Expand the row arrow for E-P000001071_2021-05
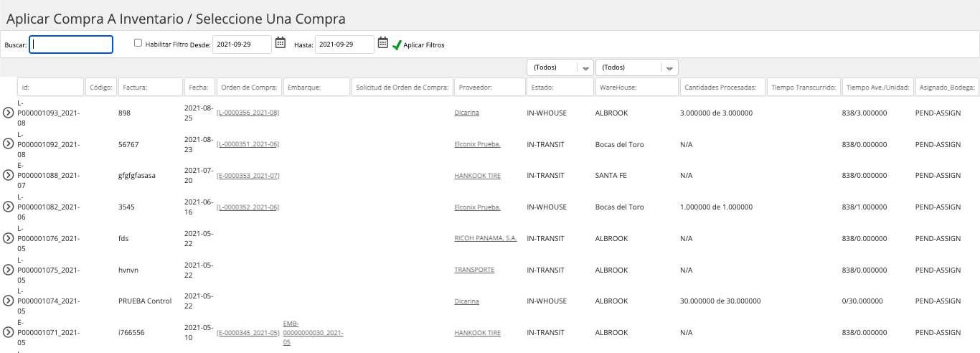Screen dimensions: 980x353 (x=9, y=333)
